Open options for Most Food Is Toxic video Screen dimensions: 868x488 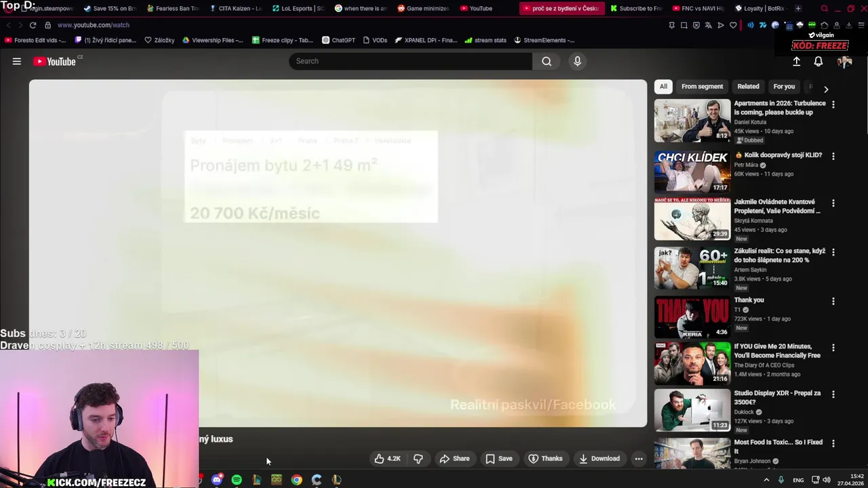tap(833, 443)
